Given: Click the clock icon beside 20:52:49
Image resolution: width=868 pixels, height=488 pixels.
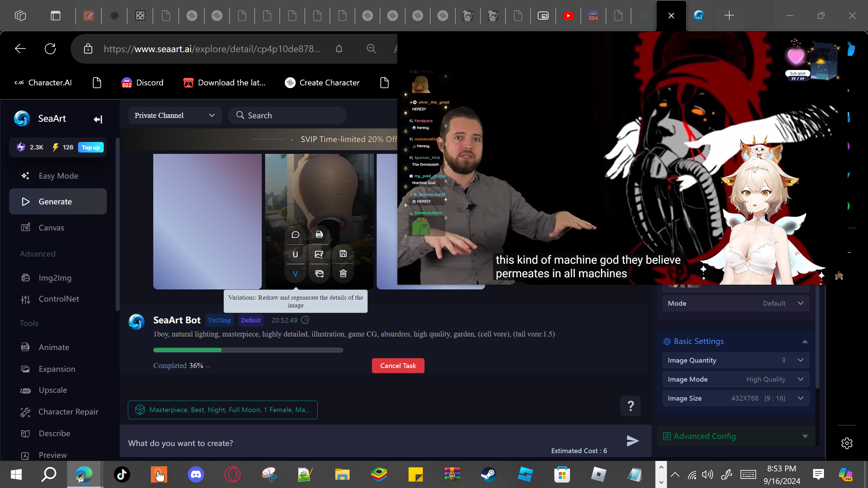Looking at the screenshot, I should [305, 320].
